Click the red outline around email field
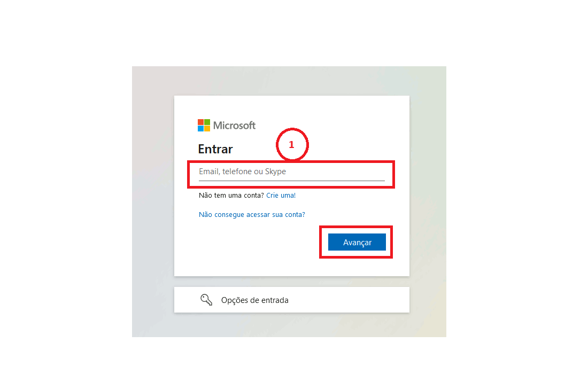The width and height of the screenshot is (588, 374). [x=291, y=162]
